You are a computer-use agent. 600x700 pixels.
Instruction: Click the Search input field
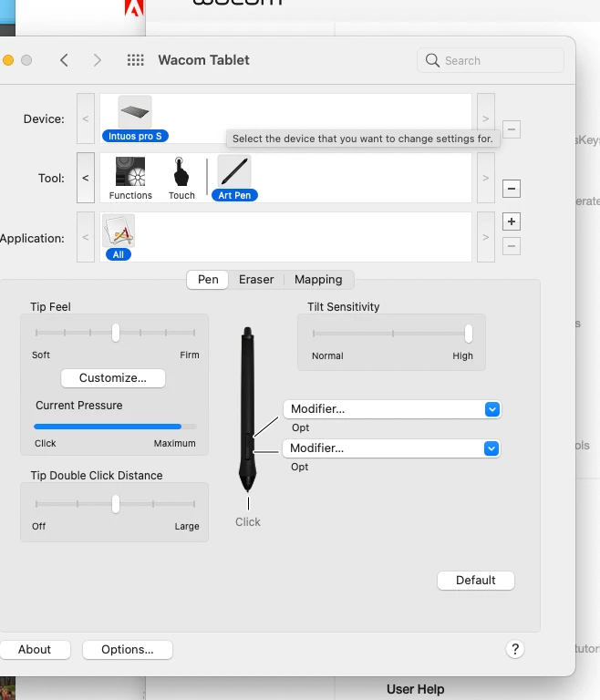tap(491, 60)
